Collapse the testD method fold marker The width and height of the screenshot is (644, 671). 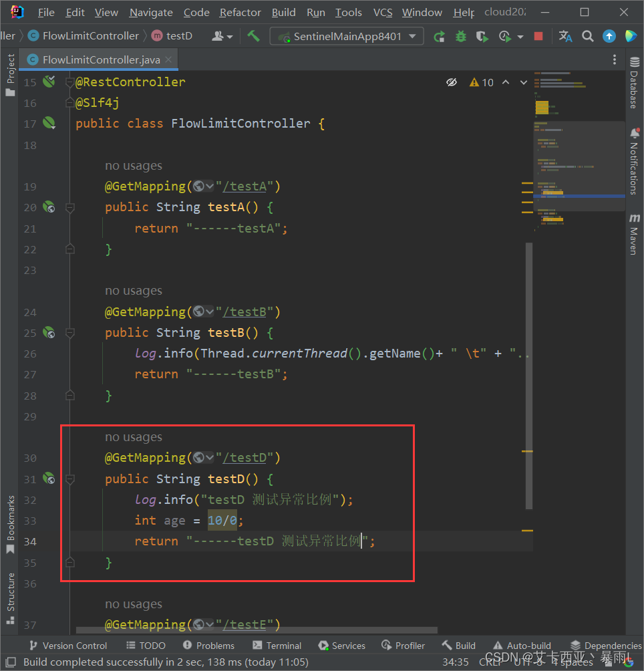coord(70,479)
